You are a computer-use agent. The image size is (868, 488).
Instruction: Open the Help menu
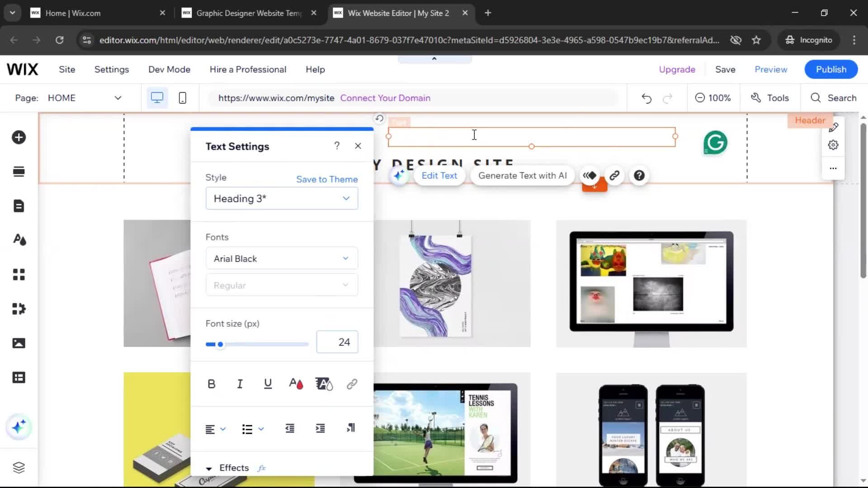coord(315,70)
